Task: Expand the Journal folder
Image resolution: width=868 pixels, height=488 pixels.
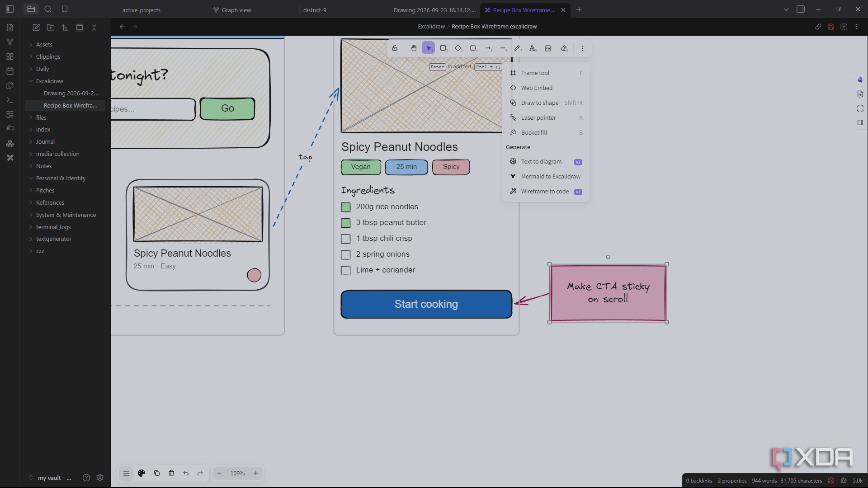Action: pos(45,141)
